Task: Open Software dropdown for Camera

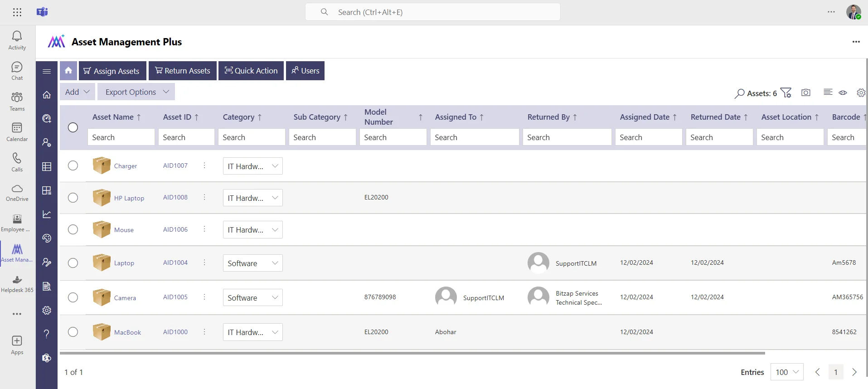Action: pos(253,297)
